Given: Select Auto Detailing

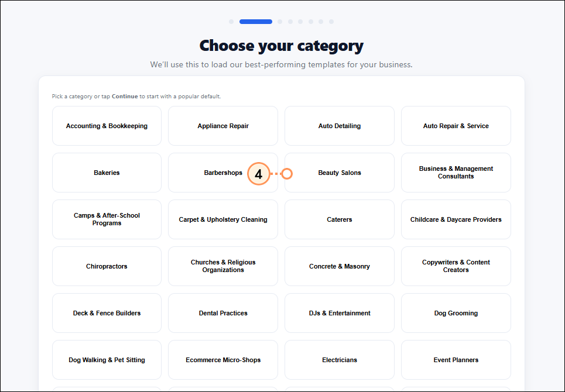Looking at the screenshot, I should click(340, 126).
